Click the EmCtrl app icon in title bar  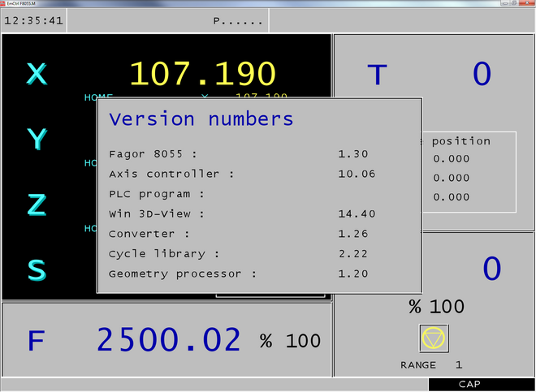click(x=4, y=3)
